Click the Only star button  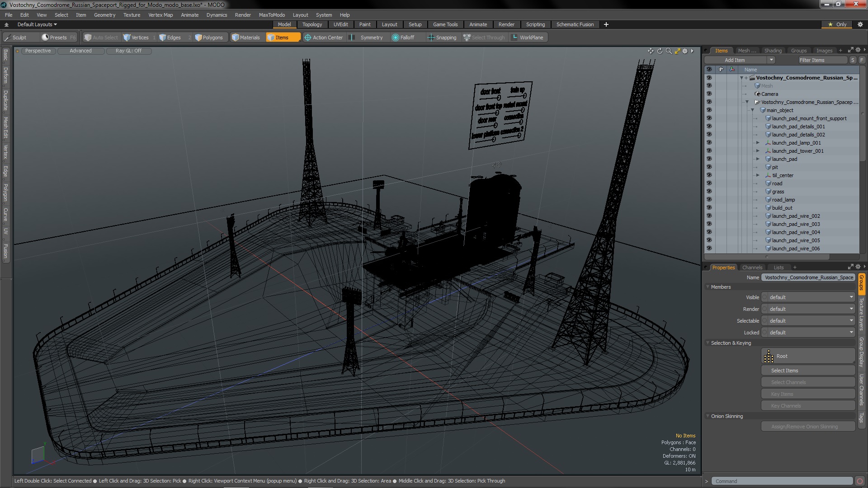[837, 24]
